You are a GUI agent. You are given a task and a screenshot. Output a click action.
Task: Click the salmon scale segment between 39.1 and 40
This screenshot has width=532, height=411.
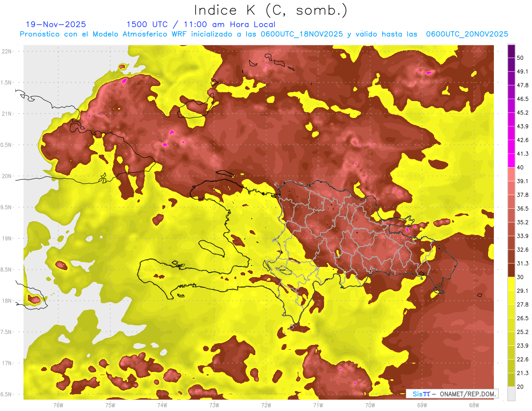click(x=511, y=174)
